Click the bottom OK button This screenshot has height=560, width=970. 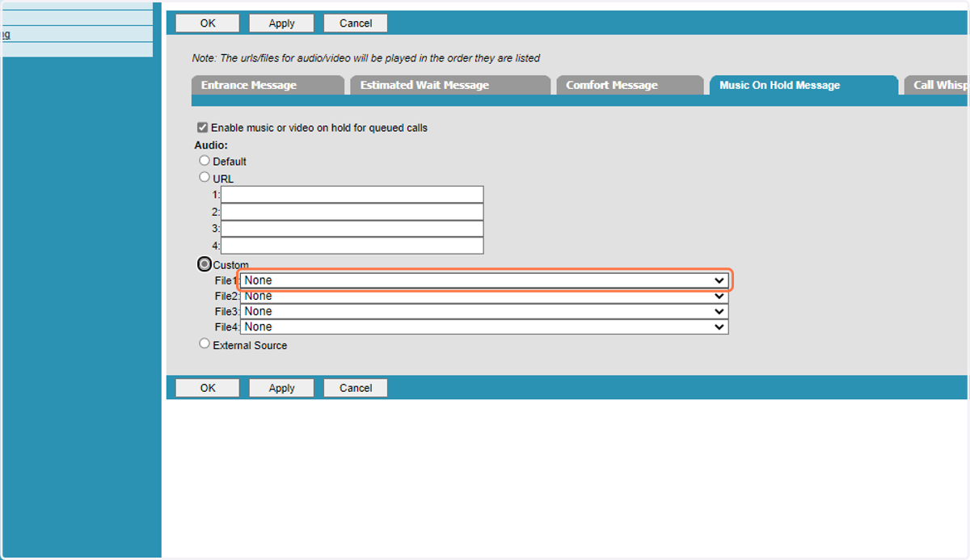point(208,388)
